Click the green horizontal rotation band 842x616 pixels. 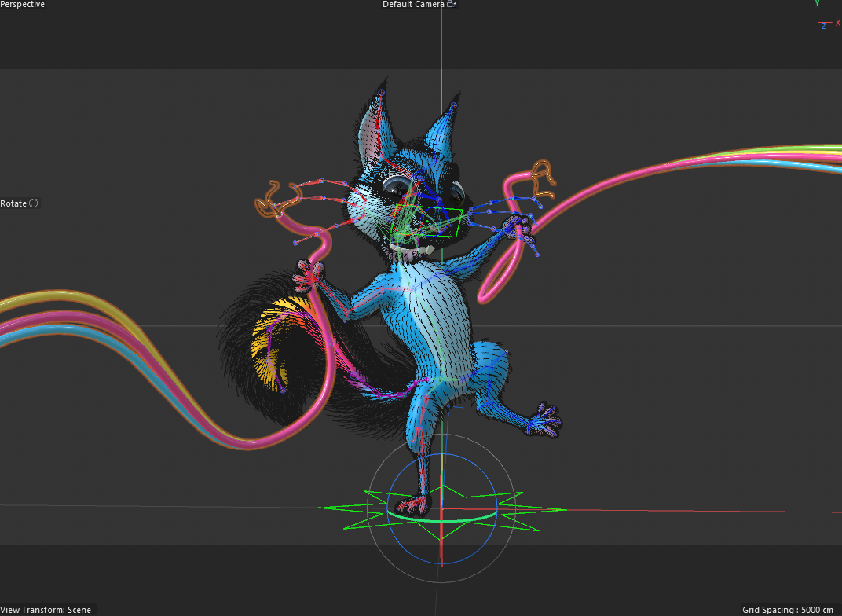pyautogui.click(x=441, y=519)
